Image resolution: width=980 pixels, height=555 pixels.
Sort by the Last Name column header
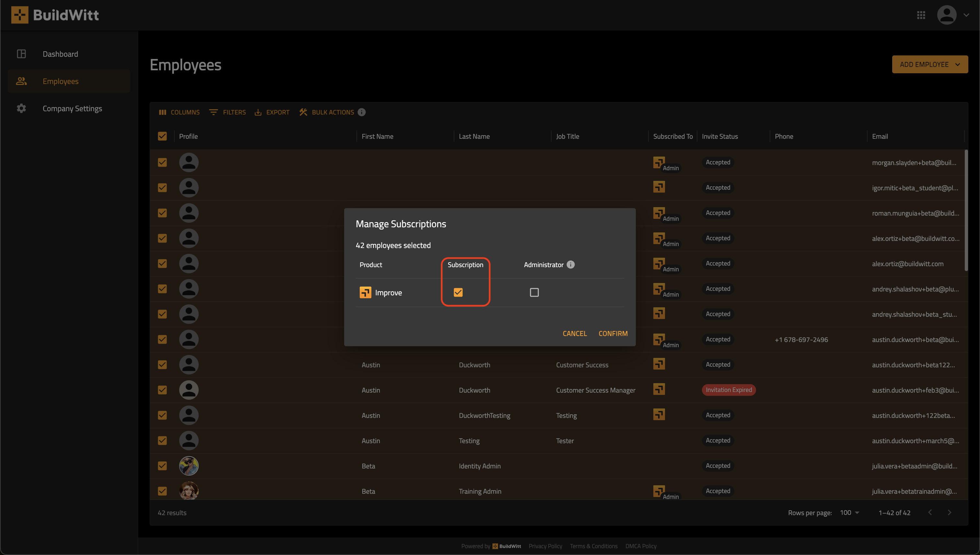point(474,136)
